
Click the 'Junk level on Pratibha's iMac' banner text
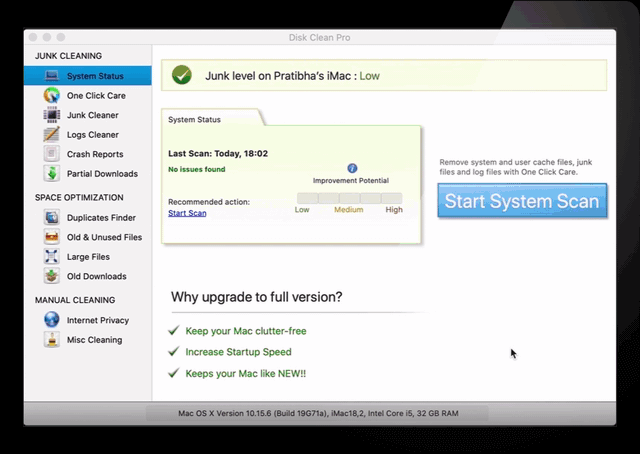coord(293,76)
